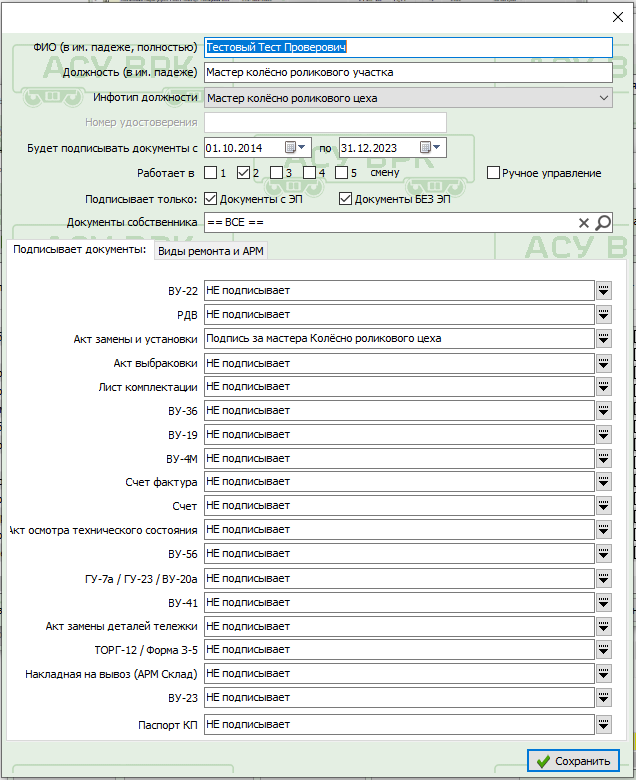Image resolution: width=636 pixels, height=780 pixels.
Task: Uncheck shift 2 checkbox
Action: (243, 173)
